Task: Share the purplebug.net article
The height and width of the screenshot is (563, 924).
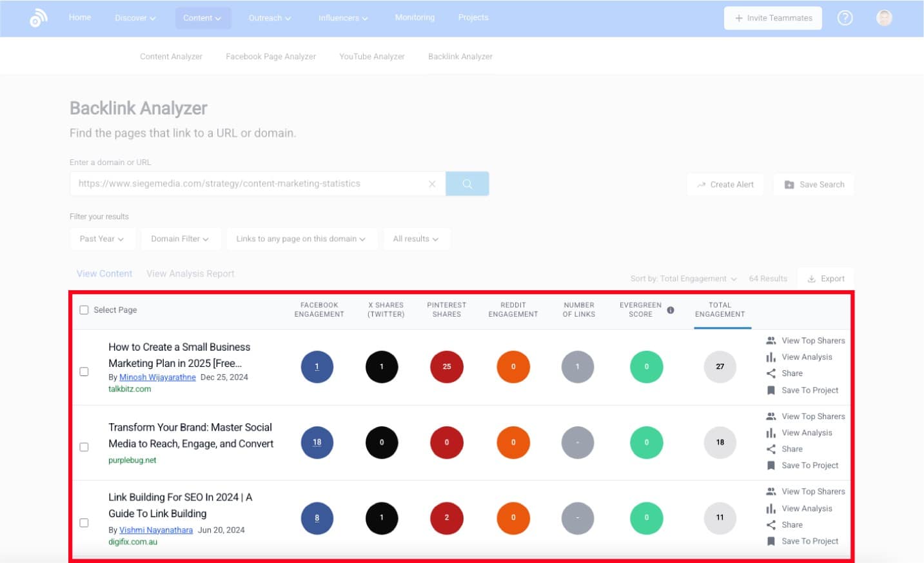Action: tap(784, 449)
